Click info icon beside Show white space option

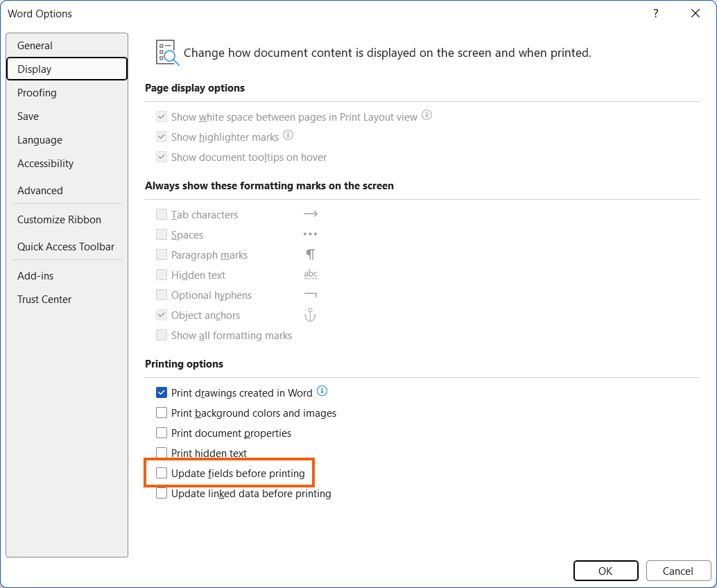pos(426,115)
